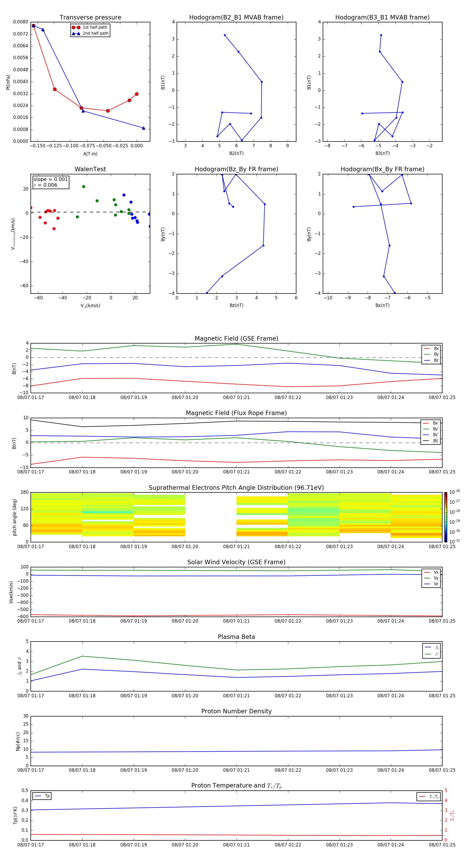Click the '10^-31' color bar label
This screenshot has height=868, width=473.
(x=455, y=542)
